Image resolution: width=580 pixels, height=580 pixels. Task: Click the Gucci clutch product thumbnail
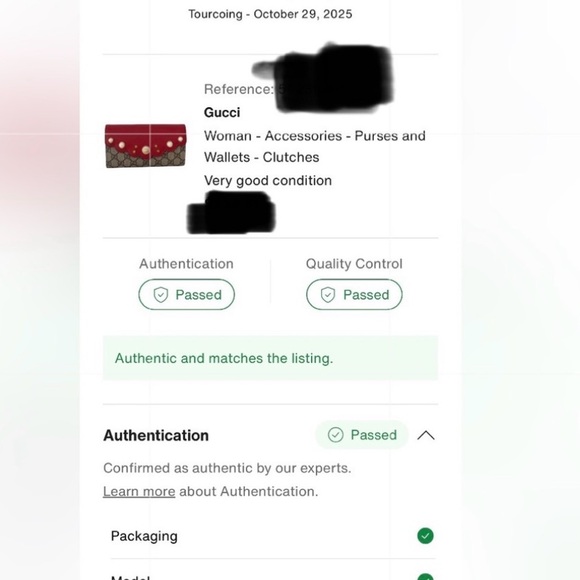point(145,146)
